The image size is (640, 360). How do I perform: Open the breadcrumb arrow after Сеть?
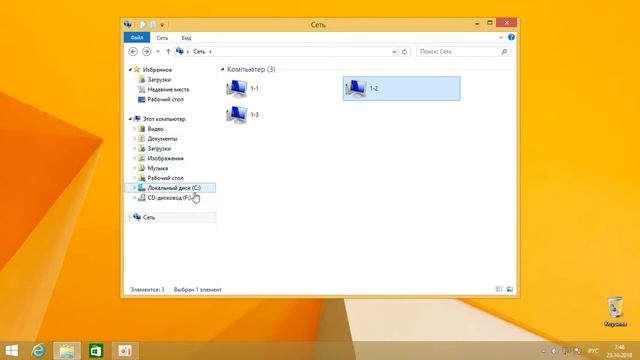[x=211, y=52]
